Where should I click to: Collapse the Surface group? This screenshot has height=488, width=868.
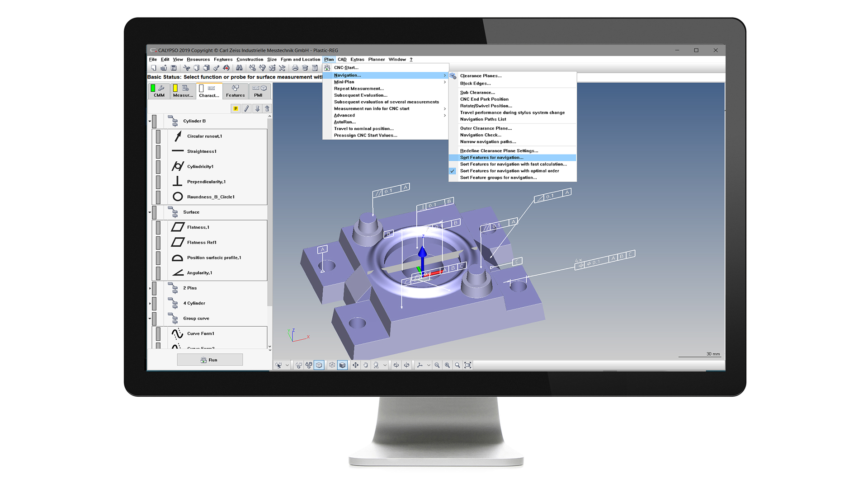(150, 212)
